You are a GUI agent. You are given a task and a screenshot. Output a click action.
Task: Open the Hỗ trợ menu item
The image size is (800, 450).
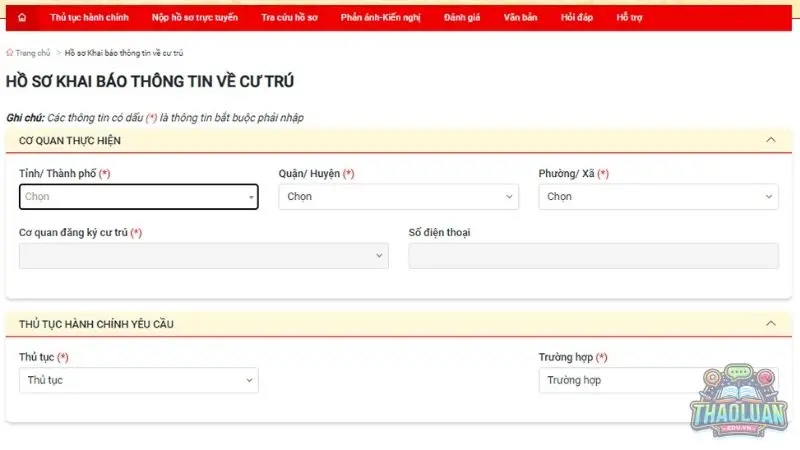coord(629,17)
